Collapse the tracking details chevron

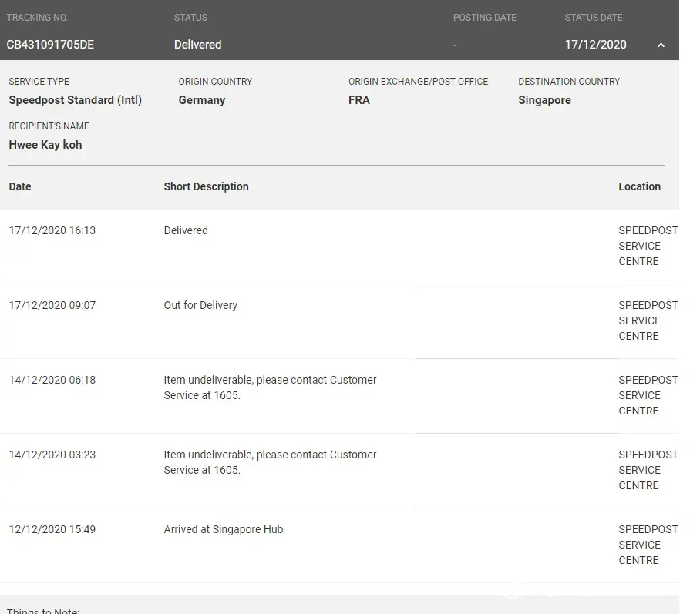pos(661,45)
